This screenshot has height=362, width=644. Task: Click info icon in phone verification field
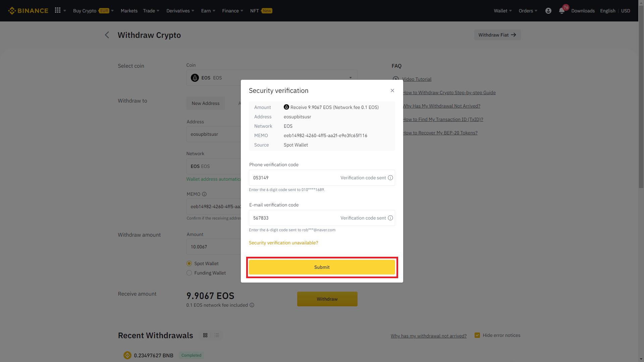pos(390,178)
